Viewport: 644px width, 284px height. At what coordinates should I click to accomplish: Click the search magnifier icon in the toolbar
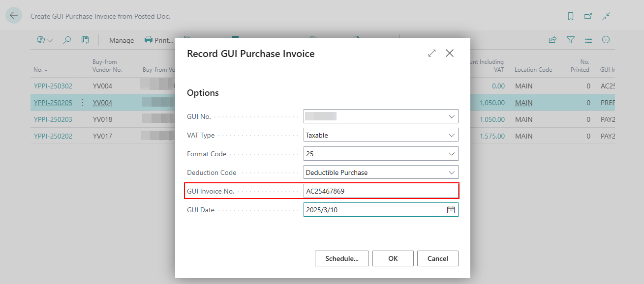pos(67,40)
